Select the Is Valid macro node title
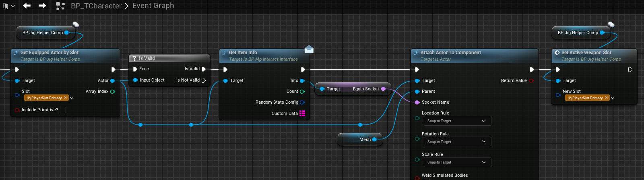644x180 pixels. click(x=147, y=58)
